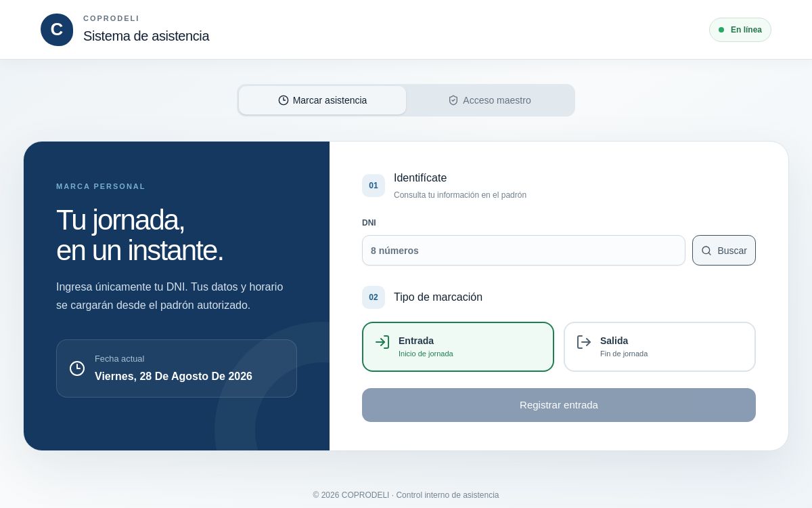Click the Buscar button
Screen dimensions: 812x508
coord(724,251)
